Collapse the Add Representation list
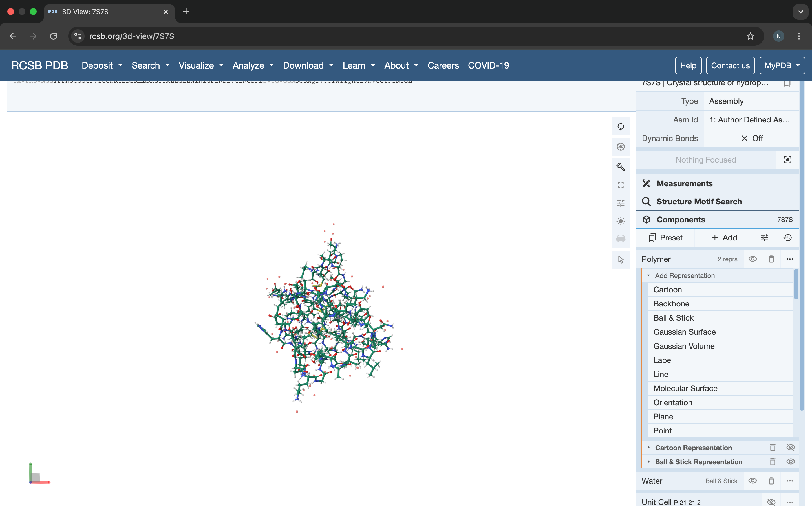 tap(685, 275)
